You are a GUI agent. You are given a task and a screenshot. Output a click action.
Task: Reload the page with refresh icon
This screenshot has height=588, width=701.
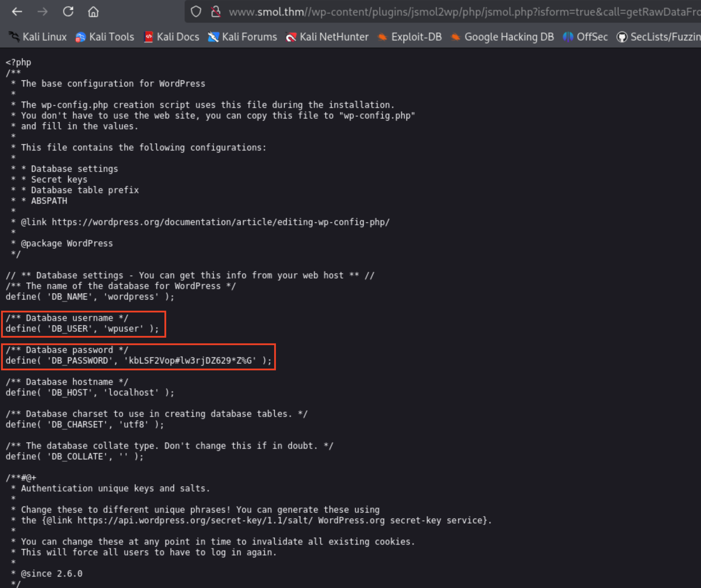pyautogui.click(x=68, y=12)
